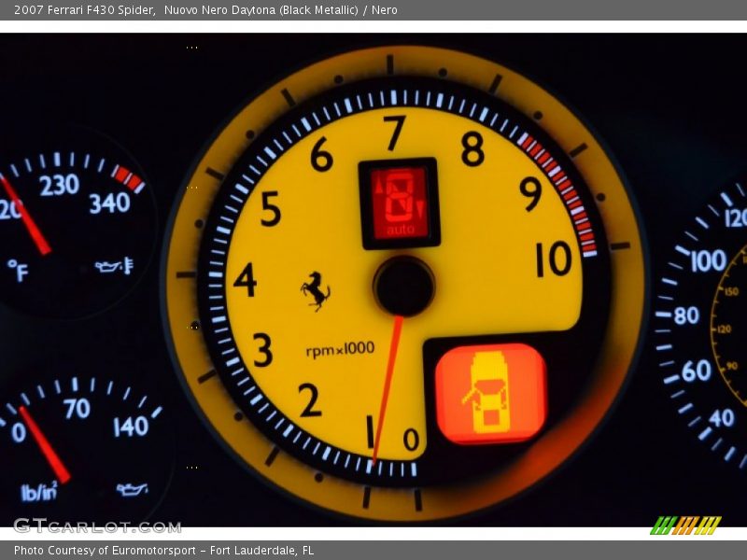The height and width of the screenshot is (560, 747).
Task: Click "Nuovo Nero Daytona (Black Metallic)" color text
Action: pyautogui.click(x=261, y=10)
